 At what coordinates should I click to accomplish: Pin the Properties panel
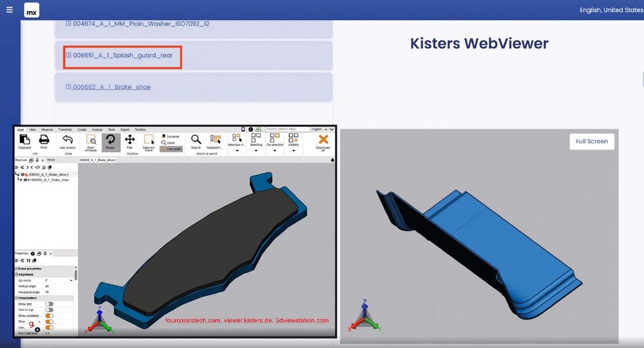pos(45,253)
